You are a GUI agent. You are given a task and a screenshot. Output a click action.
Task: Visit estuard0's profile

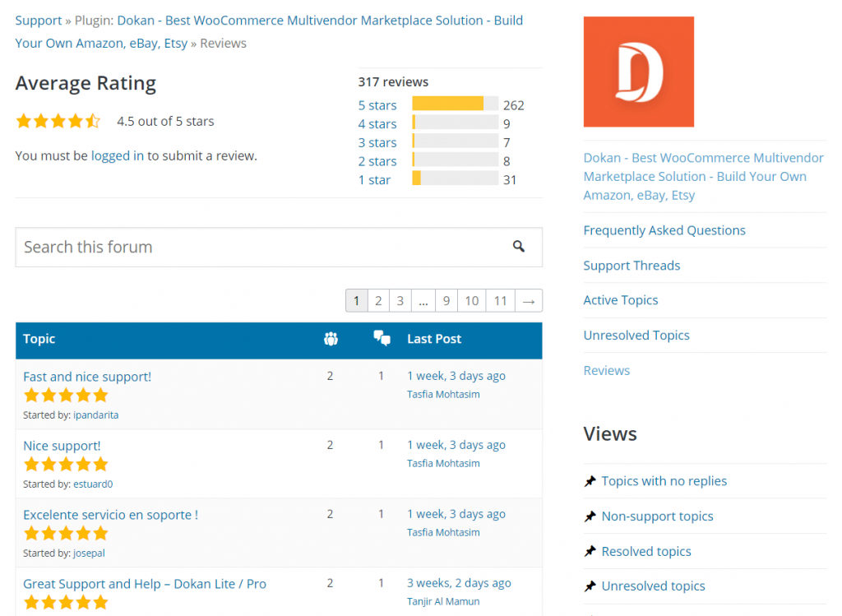93,484
